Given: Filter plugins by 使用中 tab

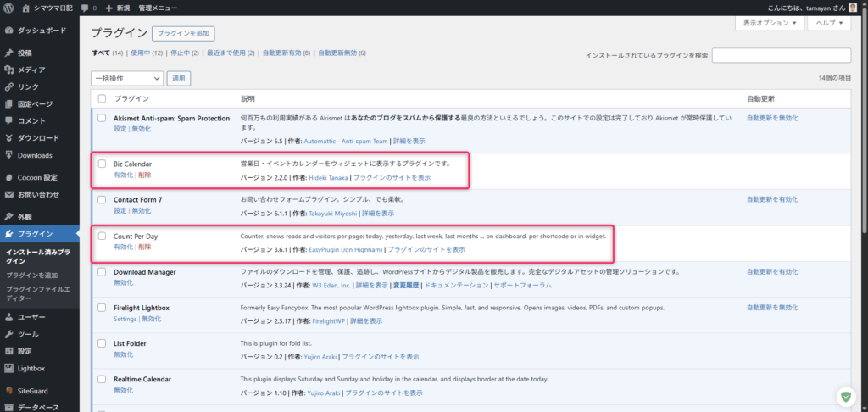Looking at the screenshot, I should pos(137,53).
